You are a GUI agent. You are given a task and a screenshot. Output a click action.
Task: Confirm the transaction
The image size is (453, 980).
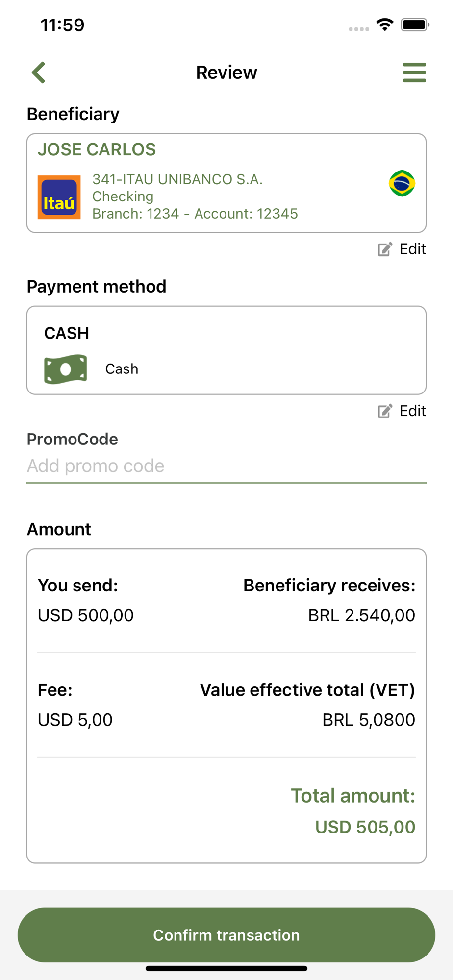[226, 935]
